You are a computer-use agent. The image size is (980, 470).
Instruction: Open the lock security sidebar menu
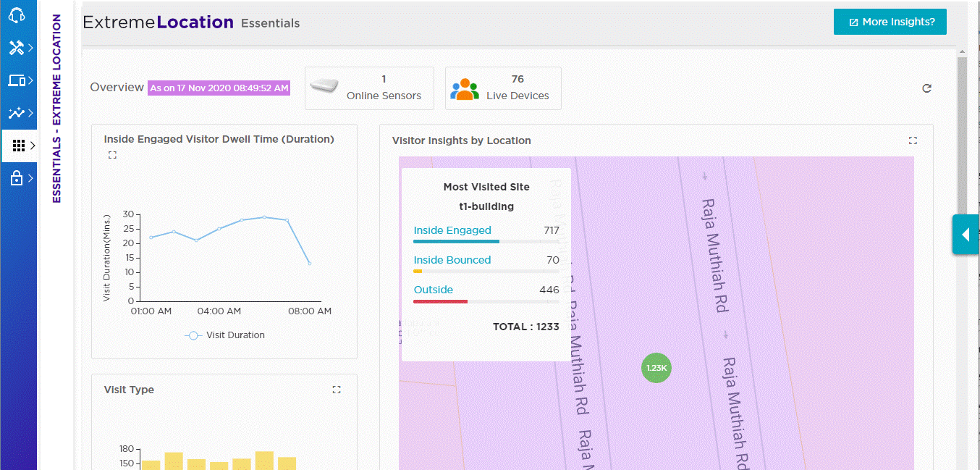coord(16,178)
